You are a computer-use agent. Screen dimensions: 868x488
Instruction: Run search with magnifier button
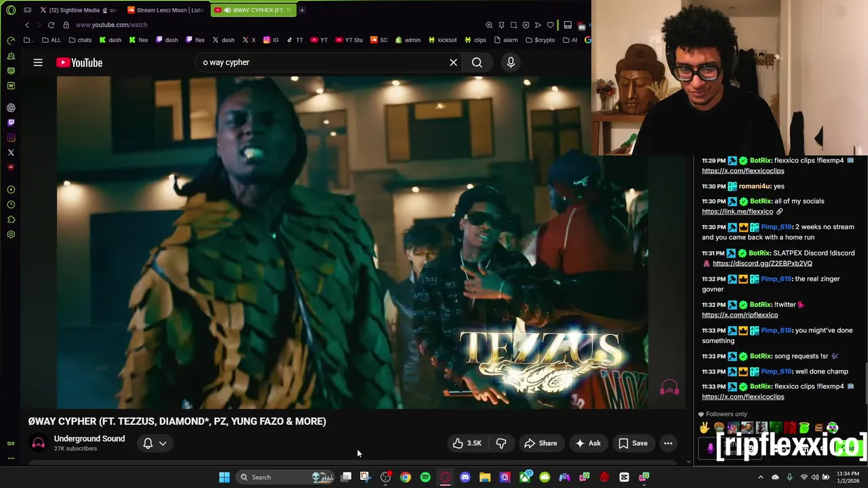[x=477, y=62]
